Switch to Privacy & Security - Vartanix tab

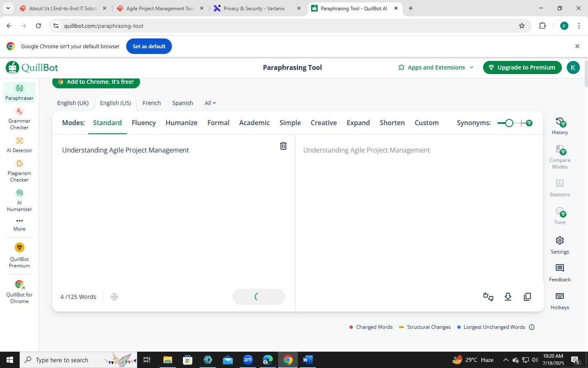[x=258, y=8]
